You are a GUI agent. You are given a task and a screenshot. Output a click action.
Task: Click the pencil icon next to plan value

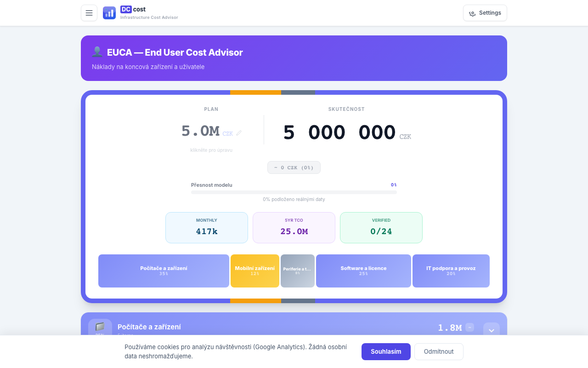[x=239, y=133]
